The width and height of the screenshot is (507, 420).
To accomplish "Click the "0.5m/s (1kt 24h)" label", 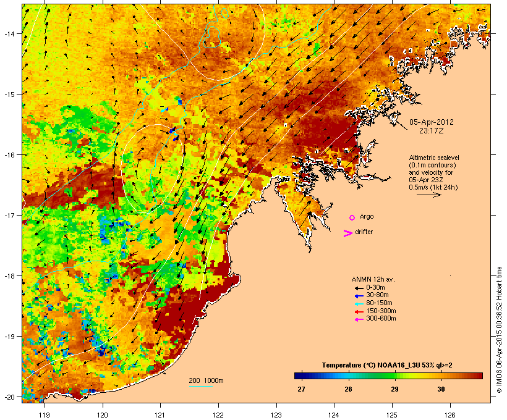I will click(433, 187).
